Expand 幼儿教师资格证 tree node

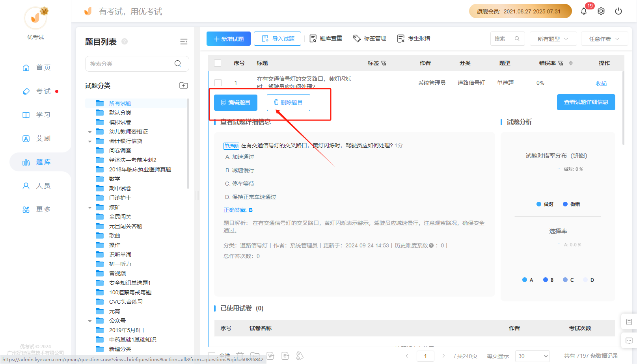[90, 132]
